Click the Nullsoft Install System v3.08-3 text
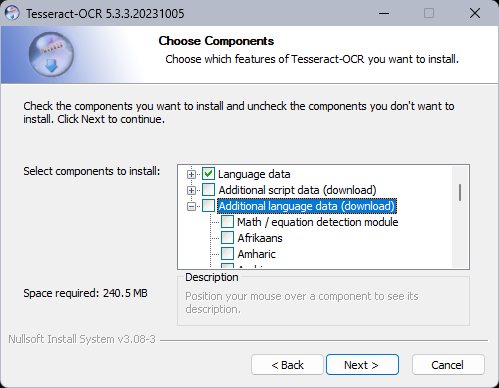 point(82,339)
